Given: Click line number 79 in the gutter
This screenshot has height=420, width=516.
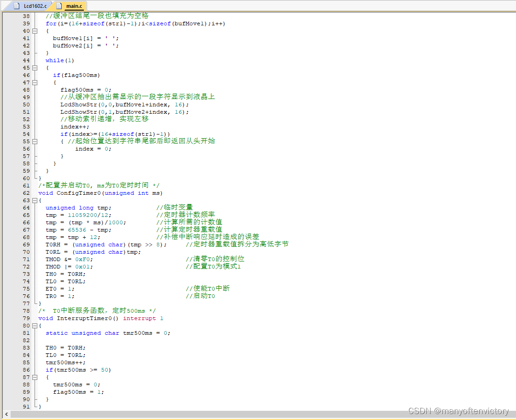Looking at the screenshot, I should pyautogui.click(x=26, y=318).
